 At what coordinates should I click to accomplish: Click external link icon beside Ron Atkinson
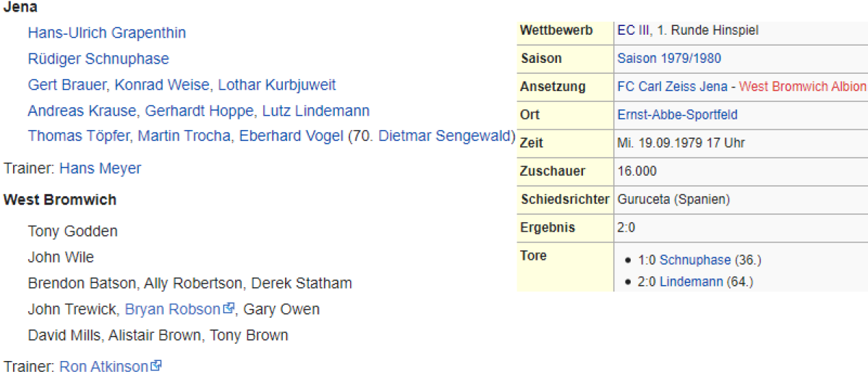click(156, 366)
